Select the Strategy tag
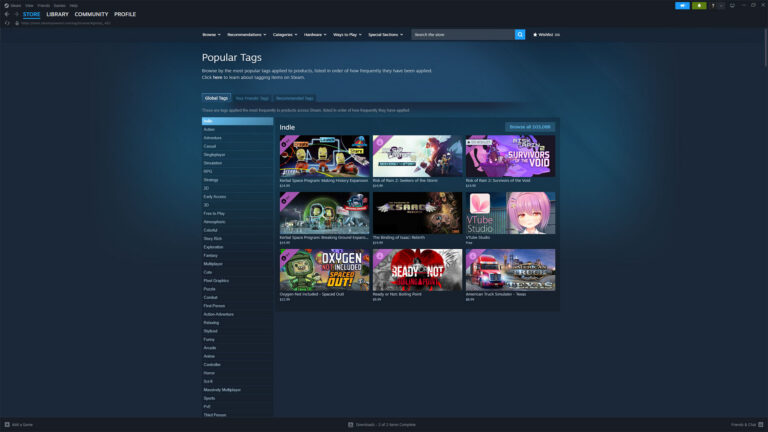 click(237, 180)
